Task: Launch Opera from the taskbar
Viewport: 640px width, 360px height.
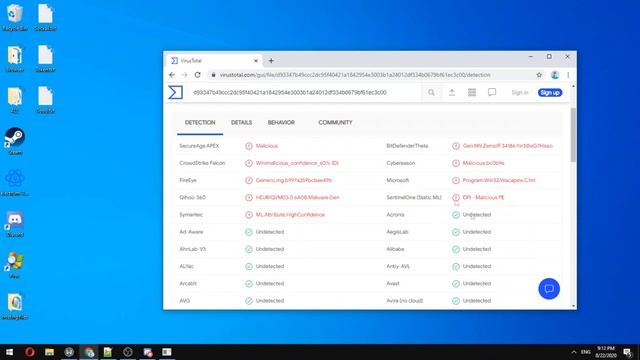Action: click(30, 352)
